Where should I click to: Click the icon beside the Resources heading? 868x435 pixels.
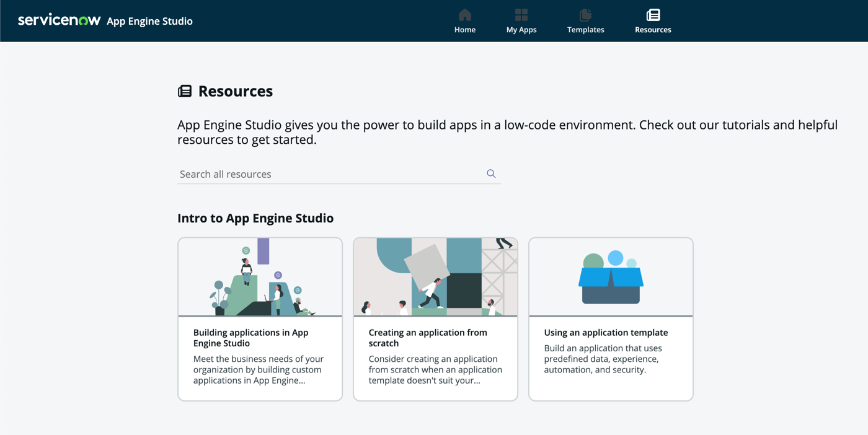[x=185, y=92]
